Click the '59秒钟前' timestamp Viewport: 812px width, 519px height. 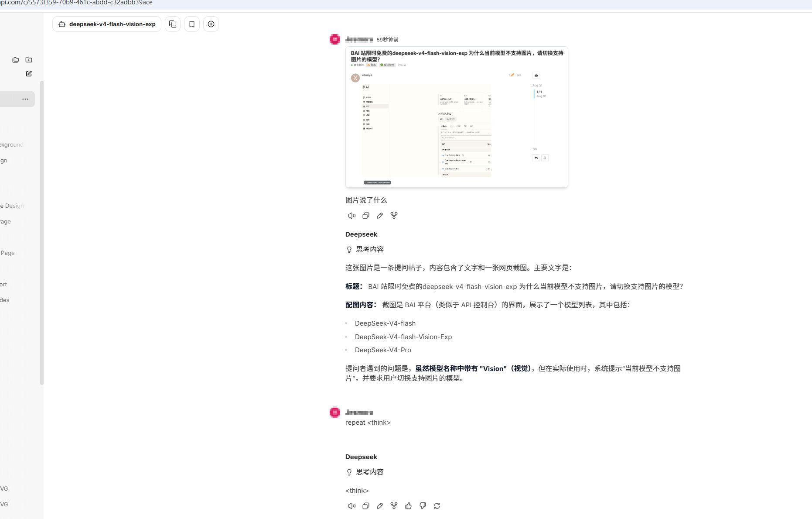(388, 40)
